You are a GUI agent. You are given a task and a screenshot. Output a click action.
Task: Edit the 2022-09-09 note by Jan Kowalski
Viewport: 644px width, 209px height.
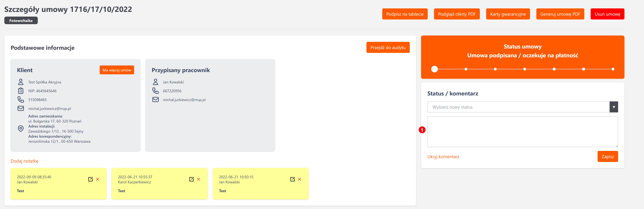point(91,179)
